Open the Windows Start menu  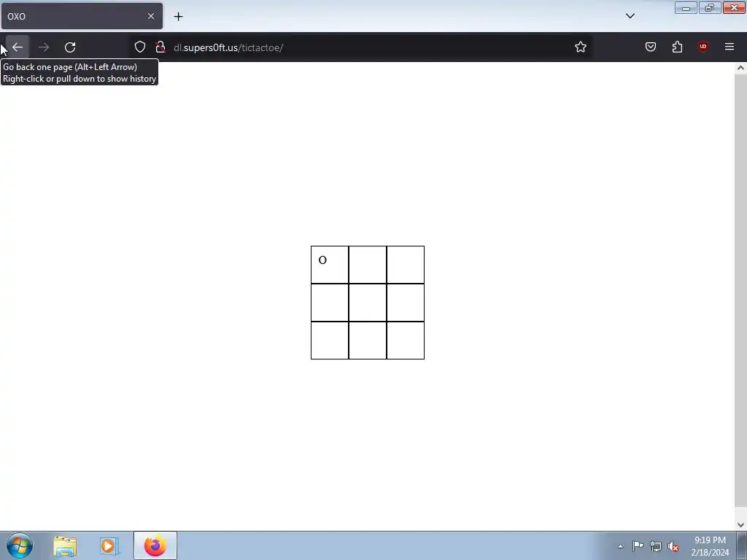tap(20, 545)
